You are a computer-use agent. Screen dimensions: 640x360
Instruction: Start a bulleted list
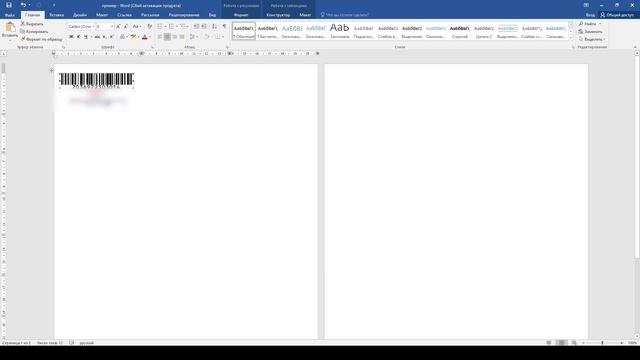(160, 27)
